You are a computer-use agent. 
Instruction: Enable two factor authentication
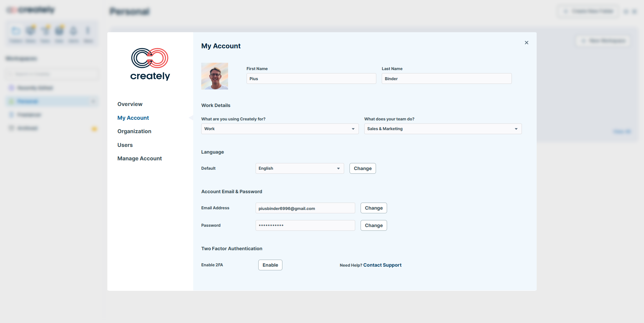click(270, 265)
